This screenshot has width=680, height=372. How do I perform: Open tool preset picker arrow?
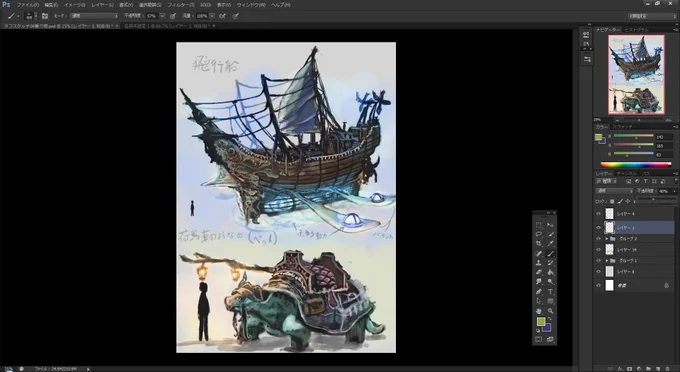[x=18, y=16]
